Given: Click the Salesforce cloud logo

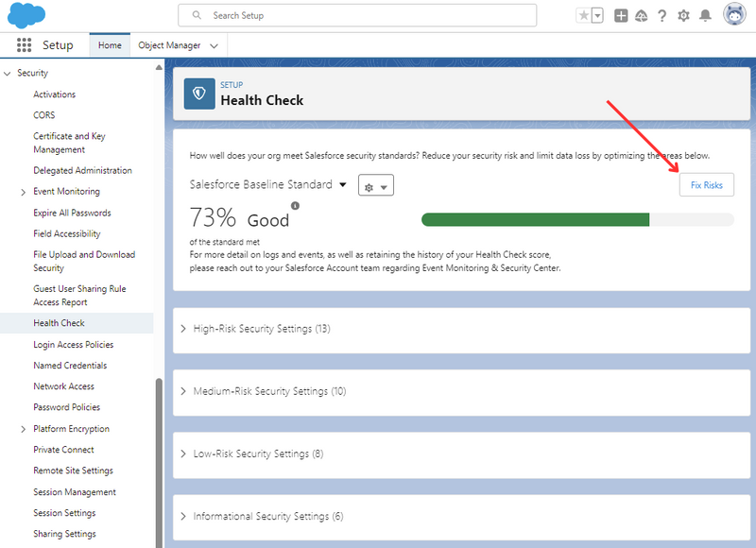Looking at the screenshot, I should coord(26,15).
